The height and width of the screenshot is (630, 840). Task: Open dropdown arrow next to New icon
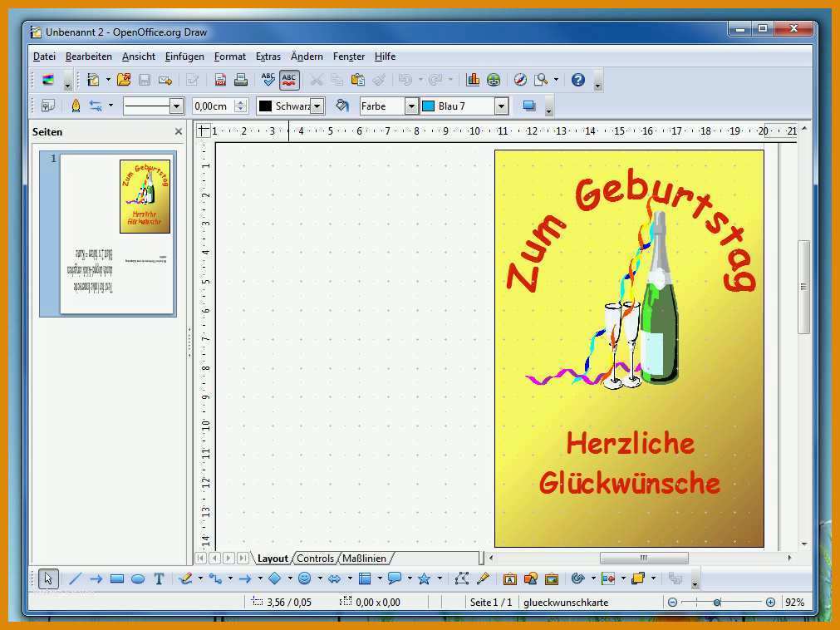[108, 80]
